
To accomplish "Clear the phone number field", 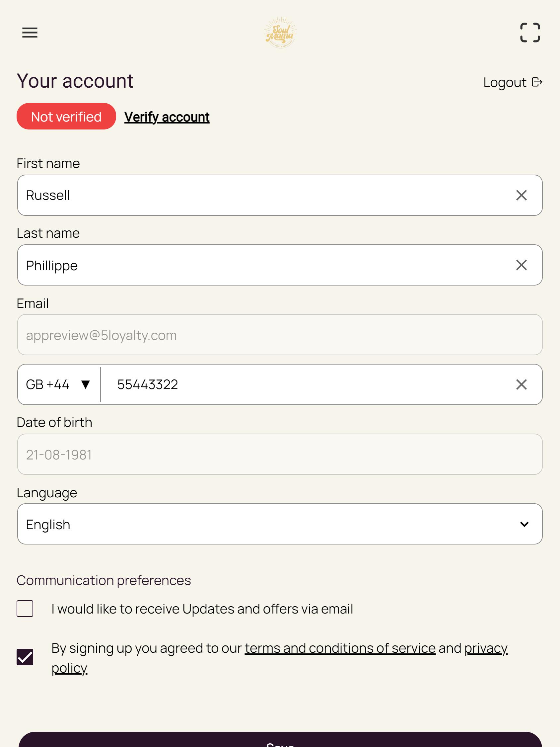I will point(521,384).
